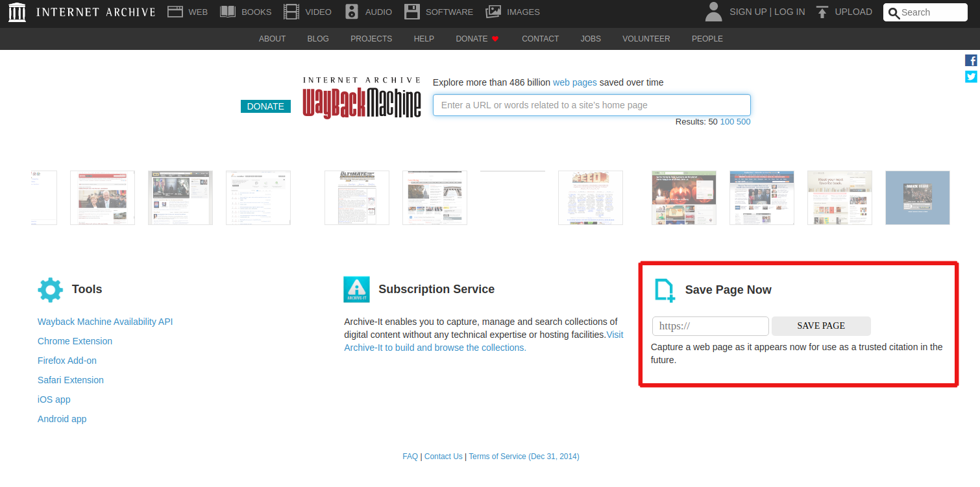Click the Save Page Now document icon

point(665,290)
